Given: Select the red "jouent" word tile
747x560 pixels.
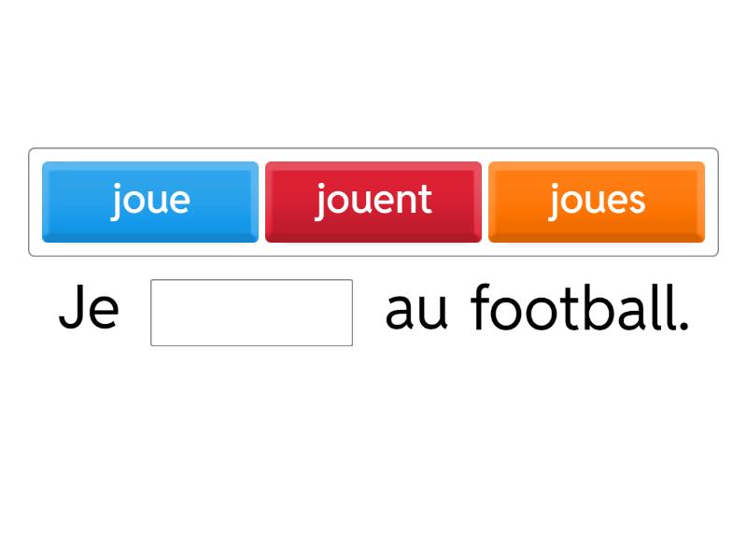Looking at the screenshot, I should (x=373, y=202).
